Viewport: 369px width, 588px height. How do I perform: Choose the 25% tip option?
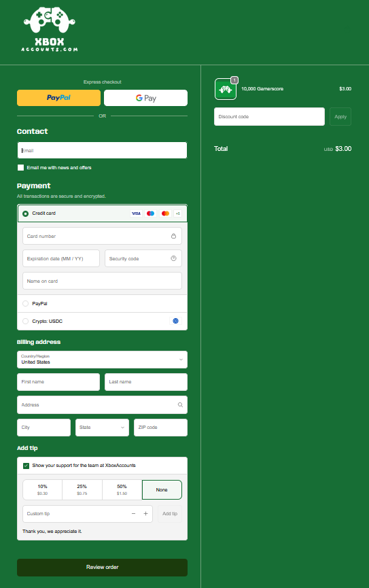tap(82, 489)
